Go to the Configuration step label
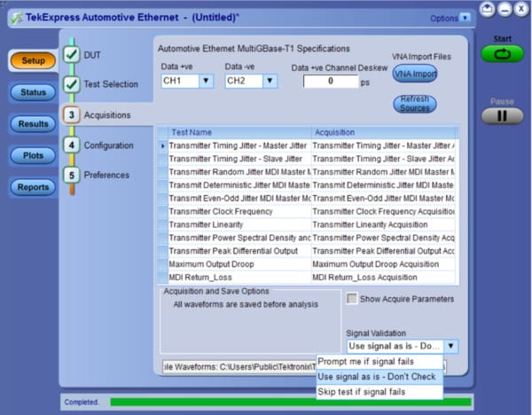Image resolution: width=532 pixels, height=415 pixels. tap(108, 145)
